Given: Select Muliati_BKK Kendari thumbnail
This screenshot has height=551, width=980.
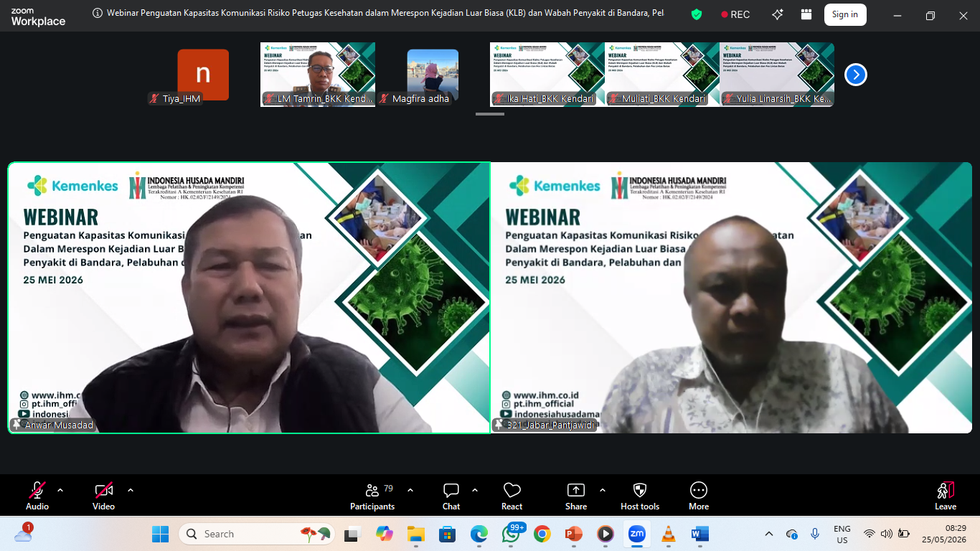Looking at the screenshot, I should 662,75.
